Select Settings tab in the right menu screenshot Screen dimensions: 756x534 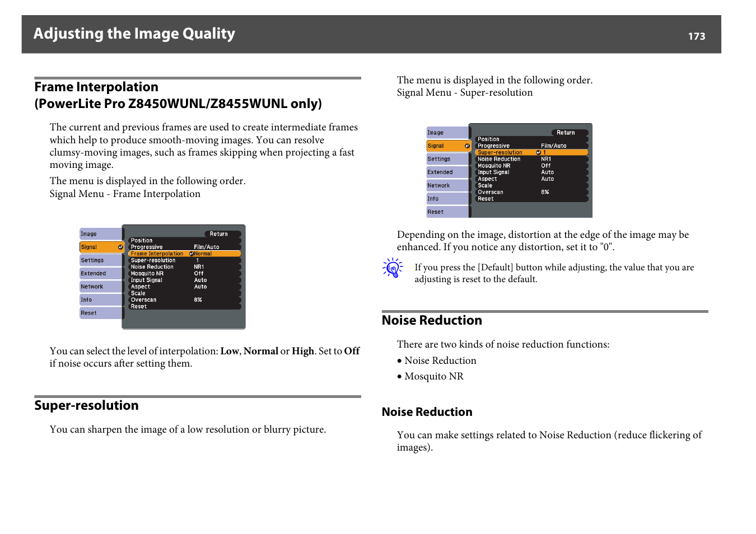(x=447, y=159)
